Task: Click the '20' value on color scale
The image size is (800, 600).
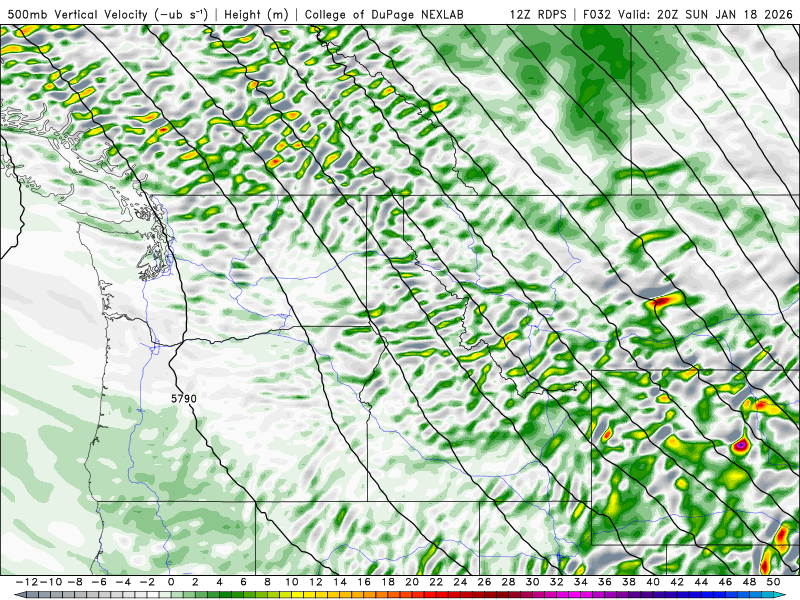Action: click(x=412, y=582)
